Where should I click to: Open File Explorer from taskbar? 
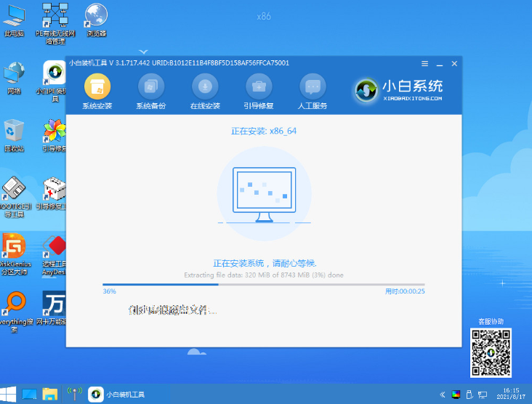pyautogui.click(x=50, y=395)
